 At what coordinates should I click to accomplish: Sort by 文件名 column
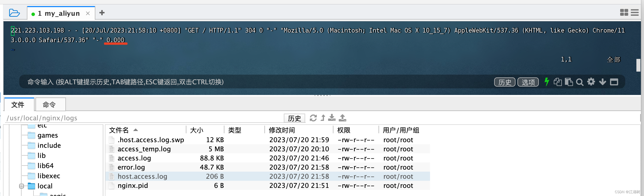(146, 130)
